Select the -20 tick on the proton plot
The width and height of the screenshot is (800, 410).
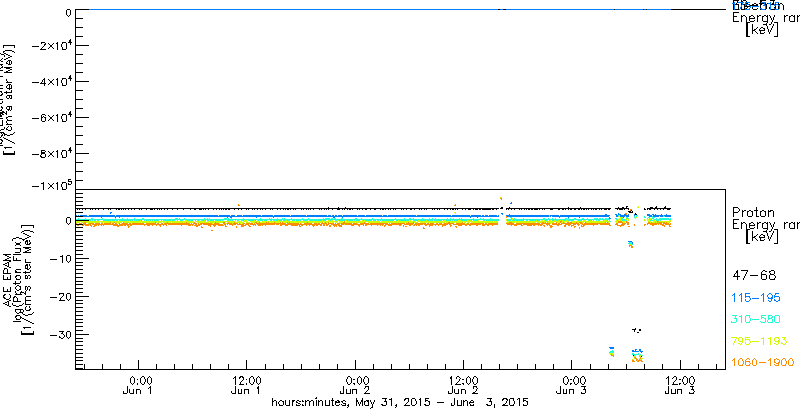[61, 296]
